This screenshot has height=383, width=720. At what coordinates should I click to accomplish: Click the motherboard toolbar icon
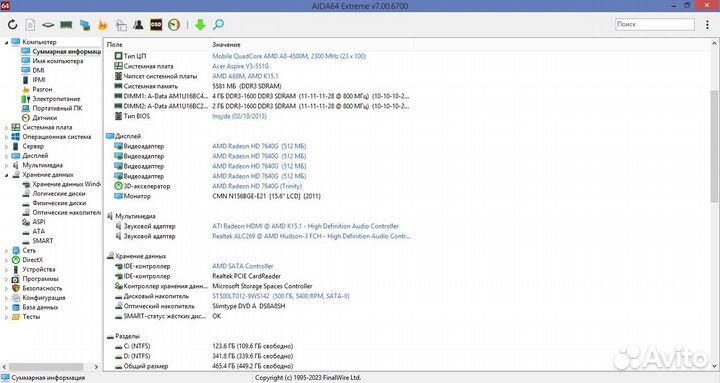point(48,25)
